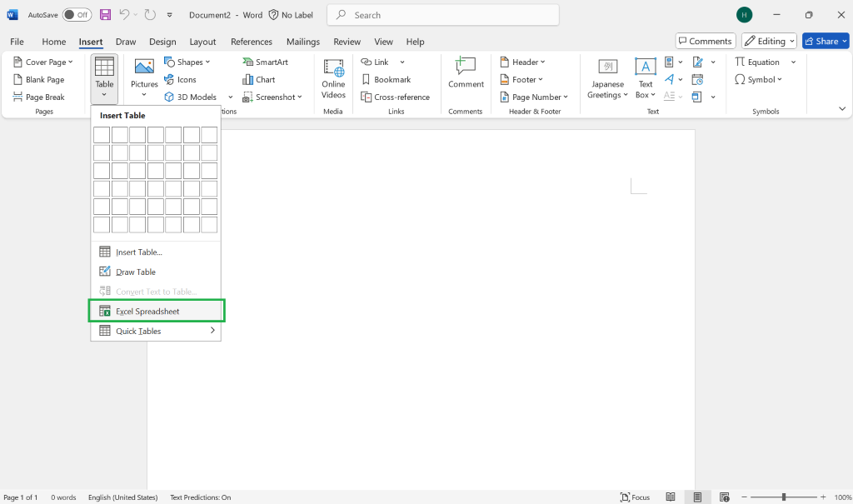Insert a Page Break
853x504 pixels.
pos(38,97)
